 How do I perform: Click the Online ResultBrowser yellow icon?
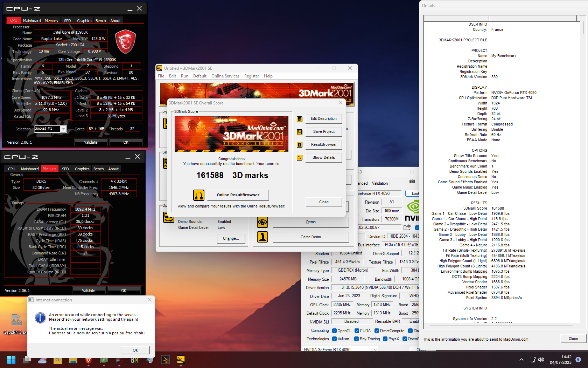(199, 195)
